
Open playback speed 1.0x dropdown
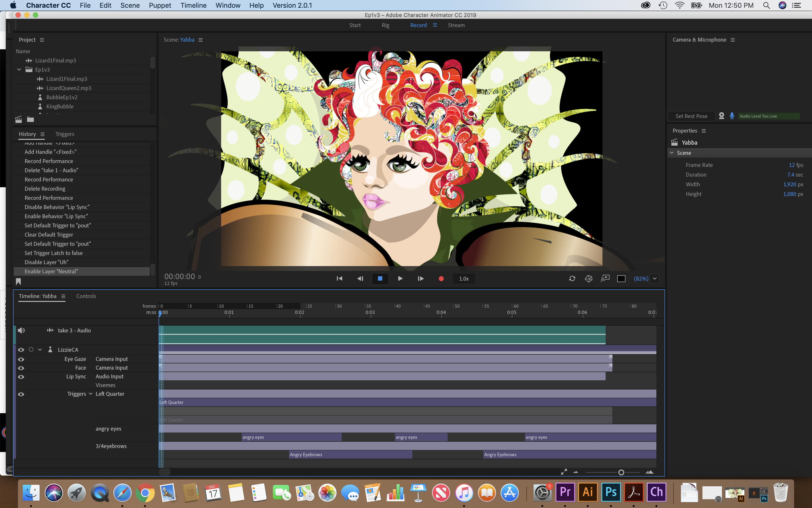[464, 278]
